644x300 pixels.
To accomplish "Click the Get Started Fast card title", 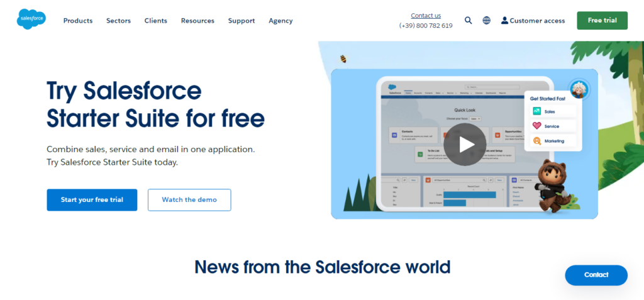I will [548, 99].
